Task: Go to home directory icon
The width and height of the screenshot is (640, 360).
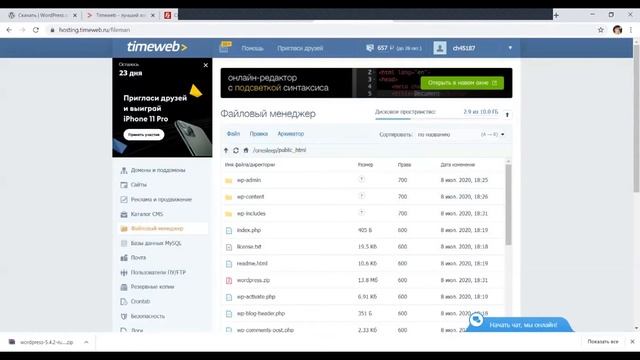Action: tap(246, 150)
